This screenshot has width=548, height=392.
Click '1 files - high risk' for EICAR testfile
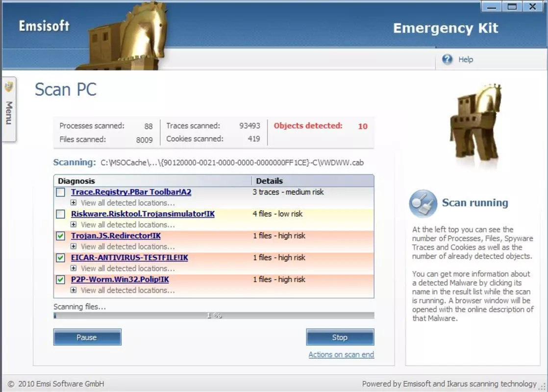pyautogui.click(x=279, y=258)
